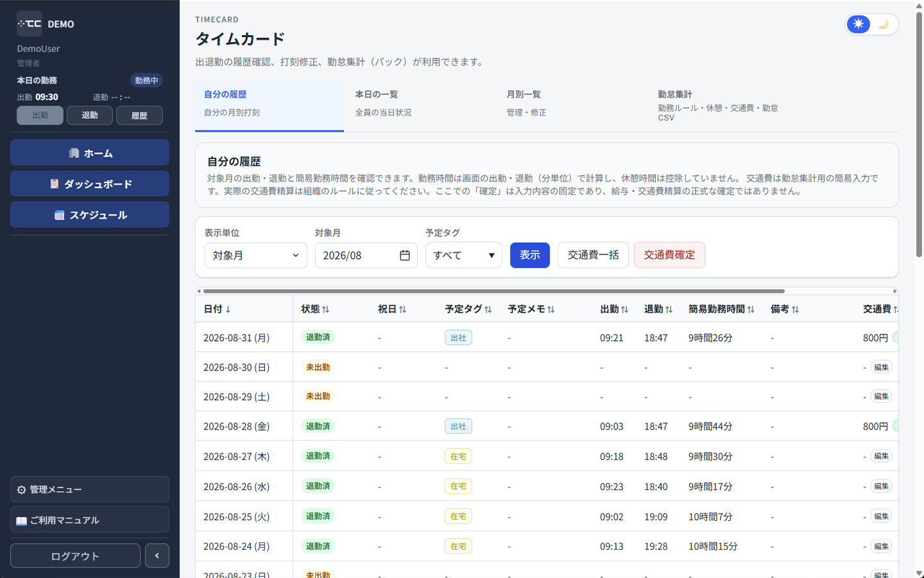Open the 自分の履歴 tab
This screenshot has height=578, width=924.
269,106
